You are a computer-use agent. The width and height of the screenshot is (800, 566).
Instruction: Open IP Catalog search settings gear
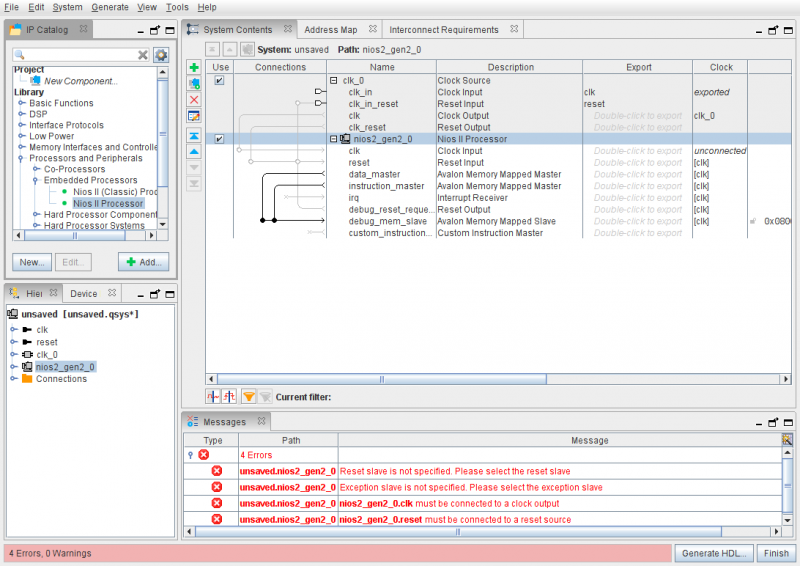161,55
